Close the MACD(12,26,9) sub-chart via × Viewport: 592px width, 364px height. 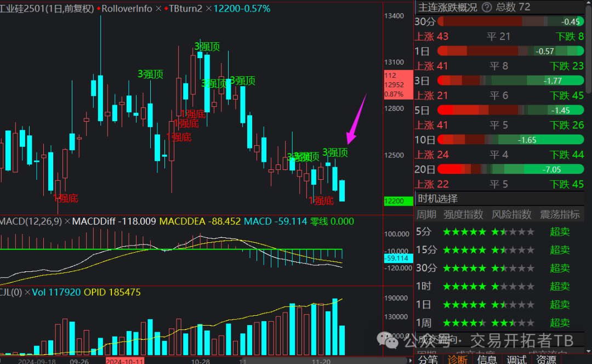pyautogui.click(x=67, y=221)
